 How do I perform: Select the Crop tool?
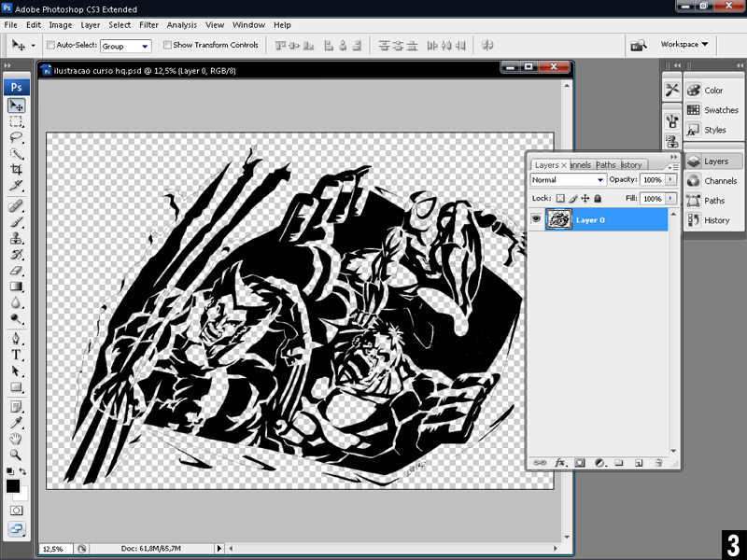pyautogui.click(x=17, y=169)
